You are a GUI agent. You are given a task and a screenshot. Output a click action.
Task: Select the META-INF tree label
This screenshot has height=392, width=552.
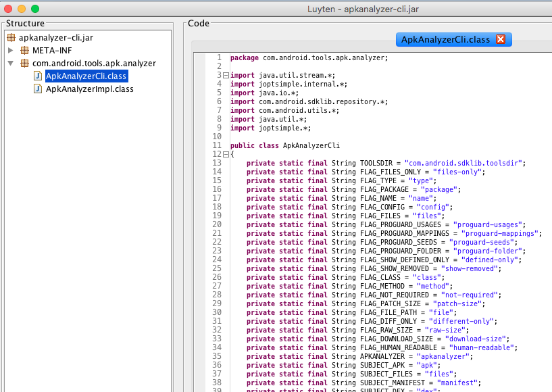point(52,50)
